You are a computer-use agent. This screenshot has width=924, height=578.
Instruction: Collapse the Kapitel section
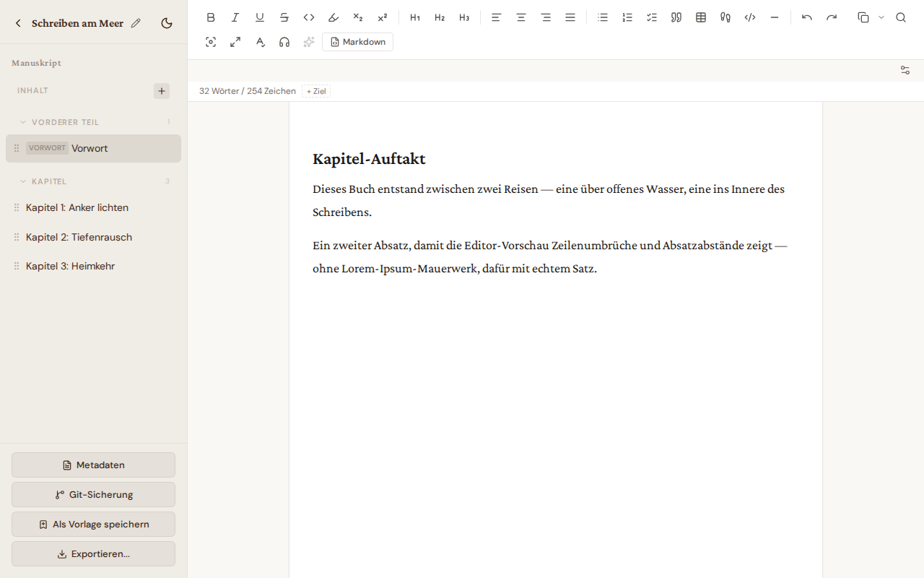(23, 181)
